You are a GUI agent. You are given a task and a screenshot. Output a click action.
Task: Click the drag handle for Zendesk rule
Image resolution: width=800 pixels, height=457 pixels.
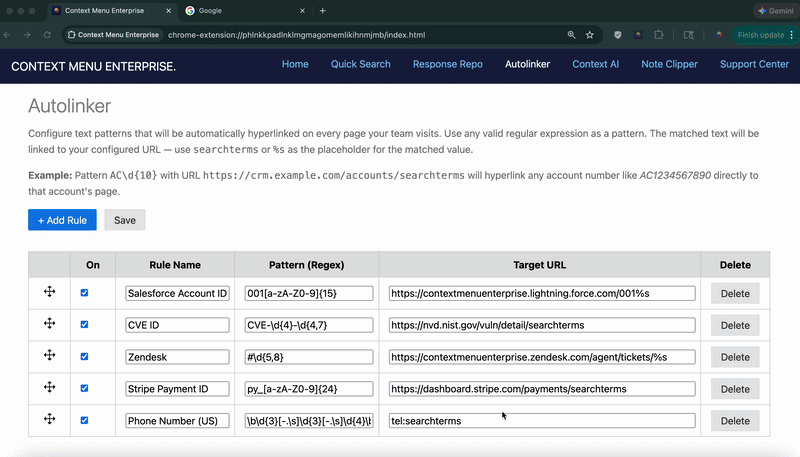coord(49,356)
